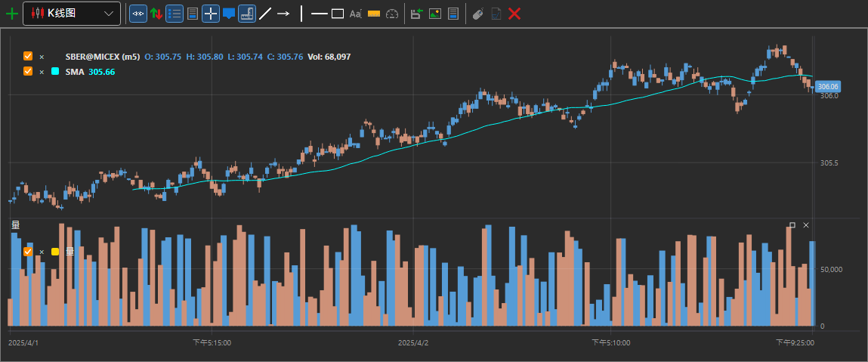Image resolution: width=868 pixels, height=362 pixels.
Task: Select the Aa text annotation tool
Action: pyautogui.click(x=355, y=14)
